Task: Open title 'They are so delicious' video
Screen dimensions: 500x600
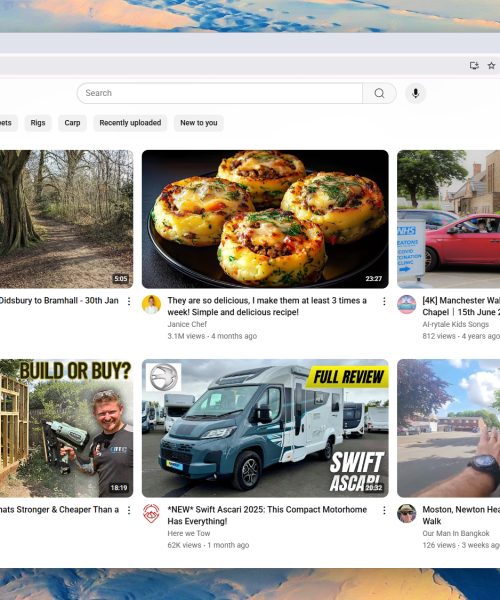Action: pyautogui.click(x=267, y=306)
